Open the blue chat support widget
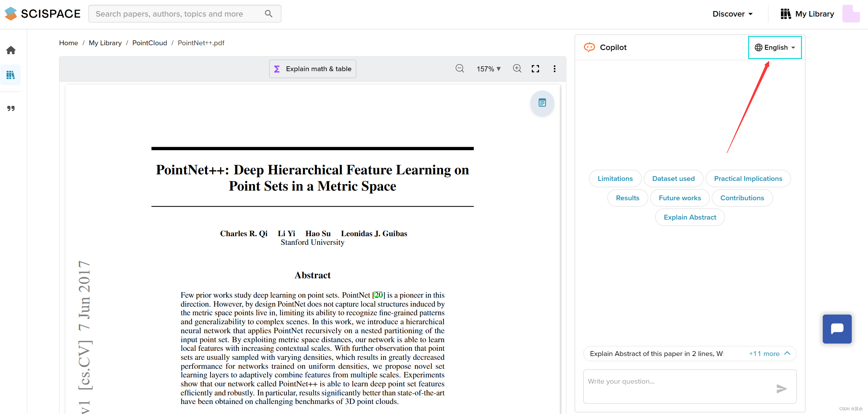 point(837,329)
